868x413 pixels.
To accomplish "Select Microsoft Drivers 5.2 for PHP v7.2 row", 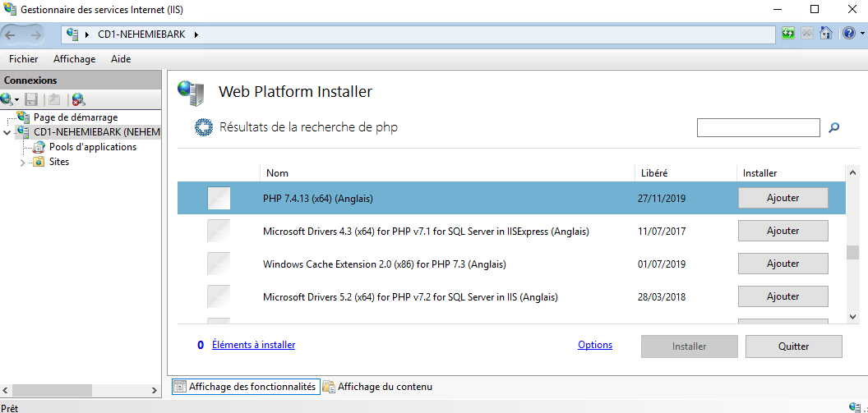I will tap(511, 296).
